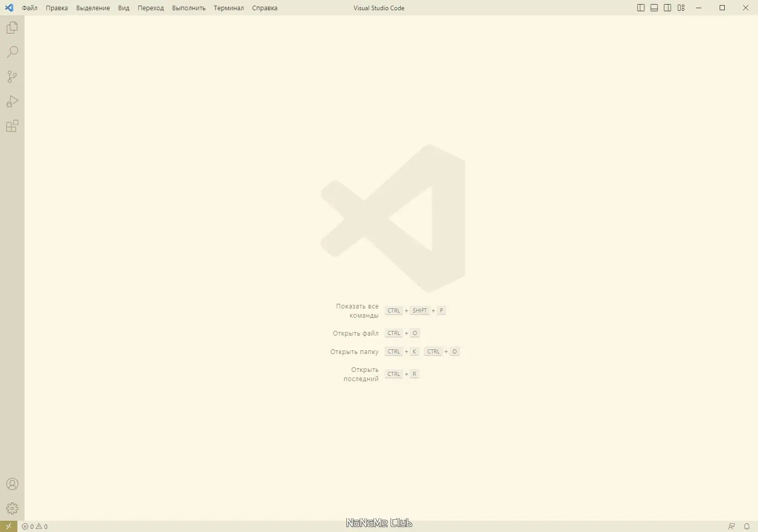This screenshot has height=532, width=758.
Task: Click the remote window indicator
Action: 9,526
